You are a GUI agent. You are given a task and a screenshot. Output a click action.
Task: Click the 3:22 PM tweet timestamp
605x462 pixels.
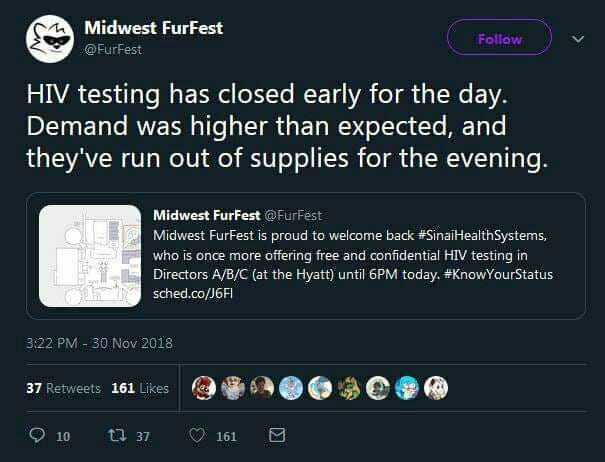point(97,343)
